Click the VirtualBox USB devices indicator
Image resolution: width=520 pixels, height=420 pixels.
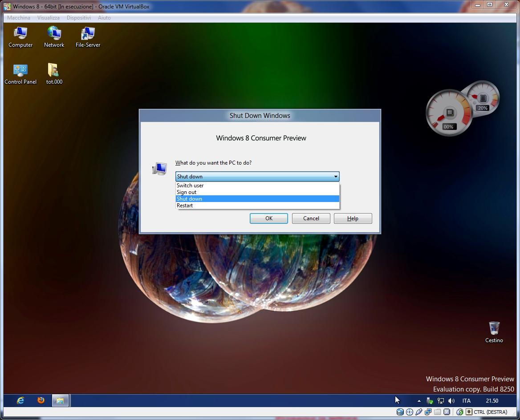tap(419, 412)
